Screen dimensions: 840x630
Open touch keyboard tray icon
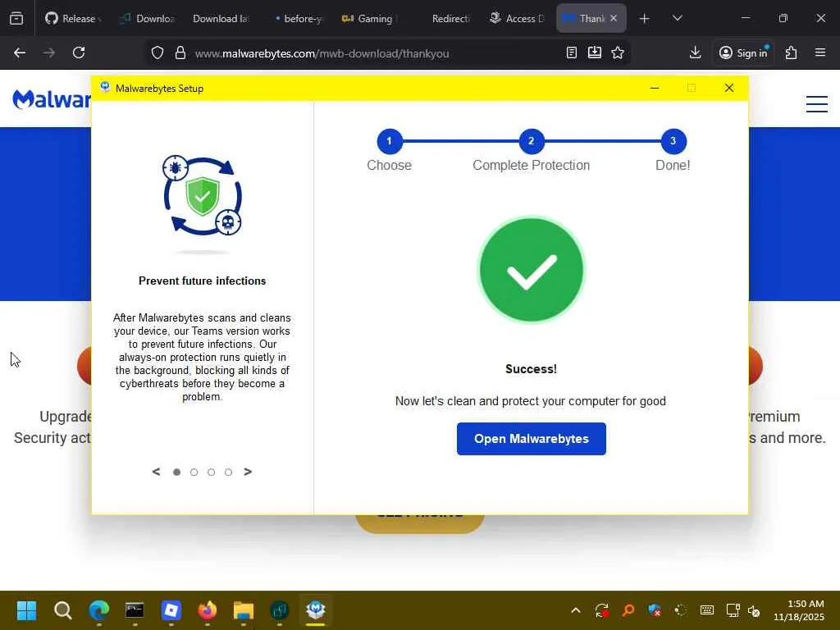click(707, 610)
